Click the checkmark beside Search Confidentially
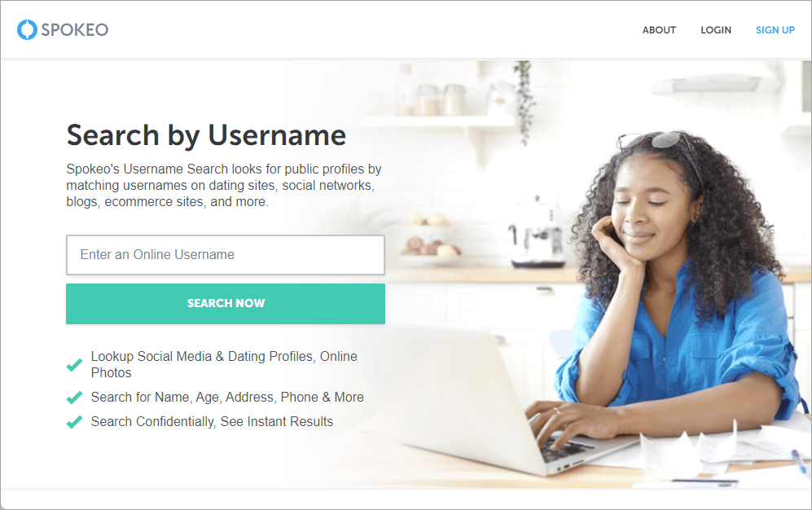Image resolution: width=812 pixels, height=510 pixels. point(75,421)
